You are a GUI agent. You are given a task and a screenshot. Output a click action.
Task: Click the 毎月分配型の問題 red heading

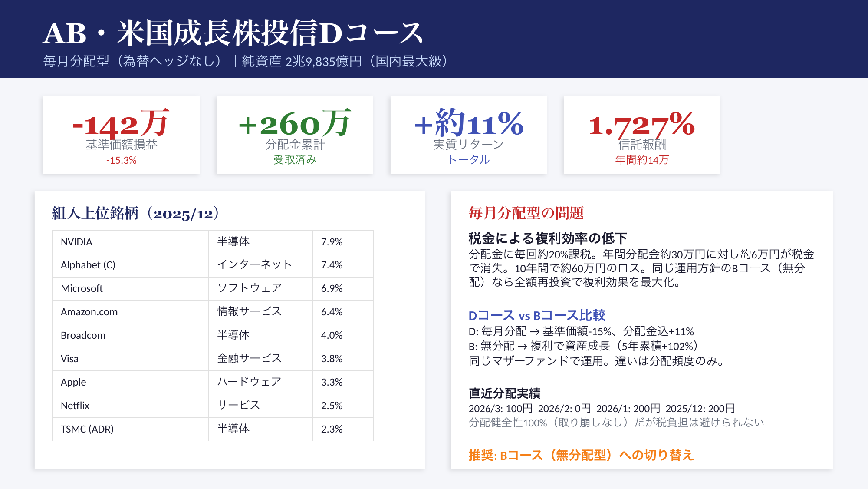pos(526,213)
